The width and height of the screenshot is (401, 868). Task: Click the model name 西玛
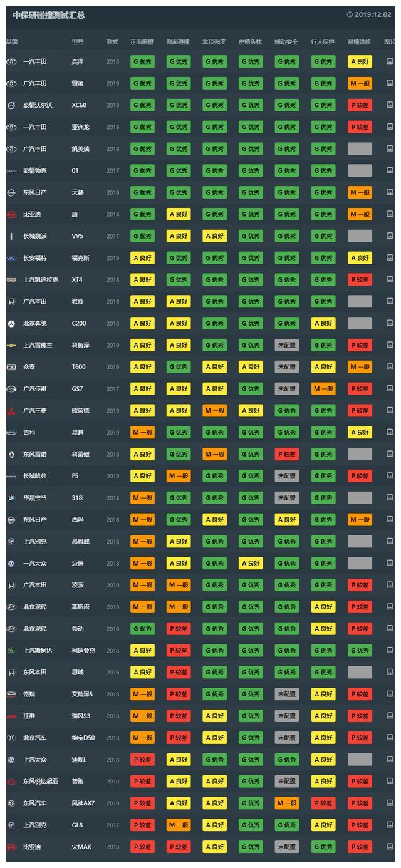pos(78,520)
